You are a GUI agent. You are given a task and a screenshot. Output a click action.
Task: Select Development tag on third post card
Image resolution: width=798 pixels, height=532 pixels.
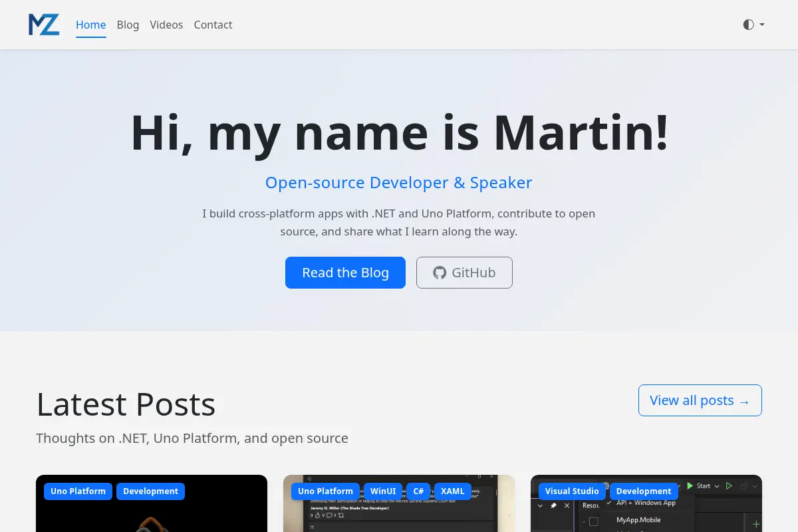click(644, 491)
